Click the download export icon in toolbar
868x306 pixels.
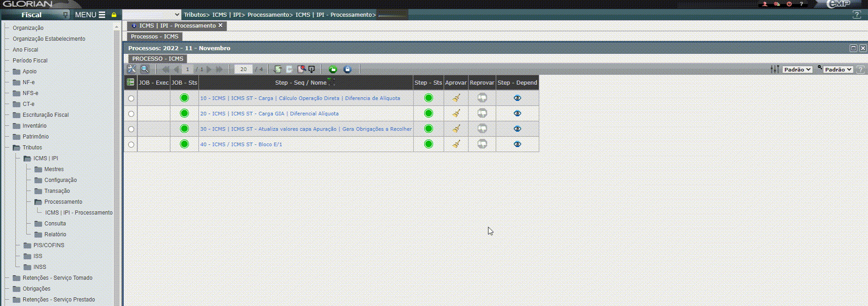(312, 69)
